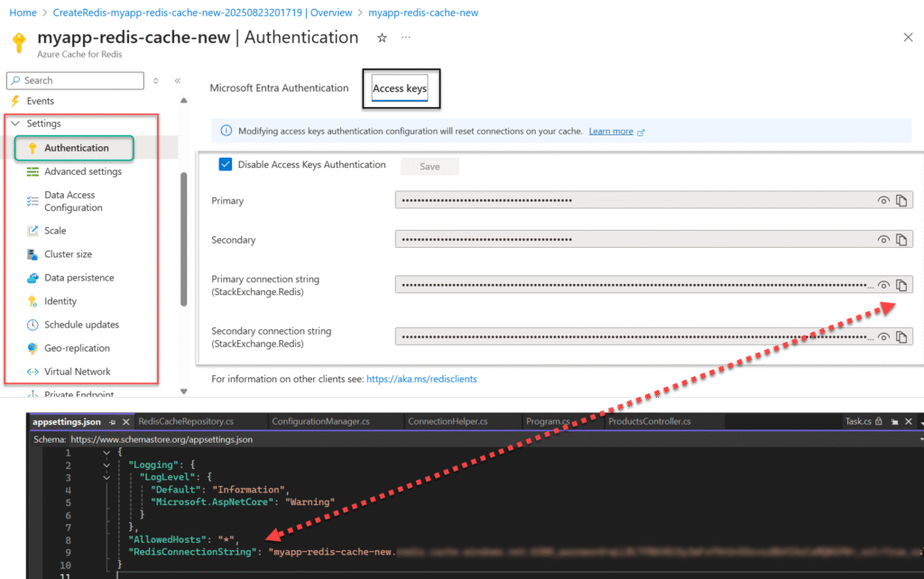
Task: Open the Scale settings item
Action: pyautogui.click(x=55, y=230)
